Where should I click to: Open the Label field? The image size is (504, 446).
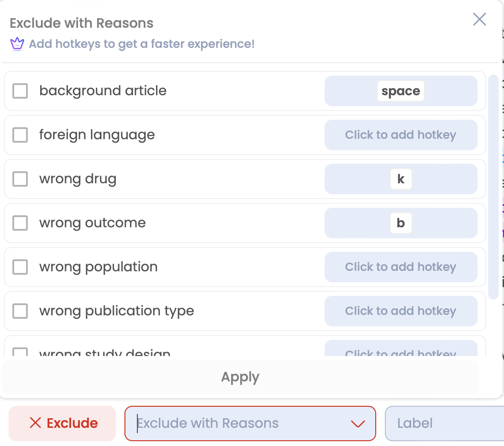pos(445,423)
